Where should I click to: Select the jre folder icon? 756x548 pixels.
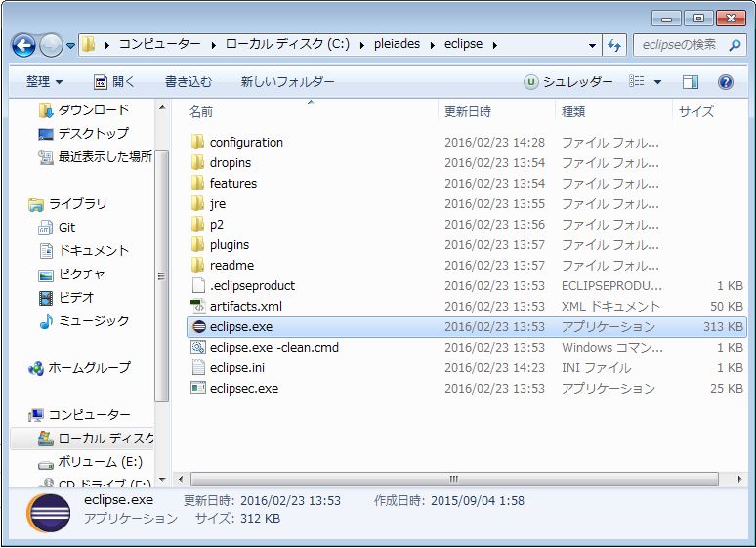point(197,203)
